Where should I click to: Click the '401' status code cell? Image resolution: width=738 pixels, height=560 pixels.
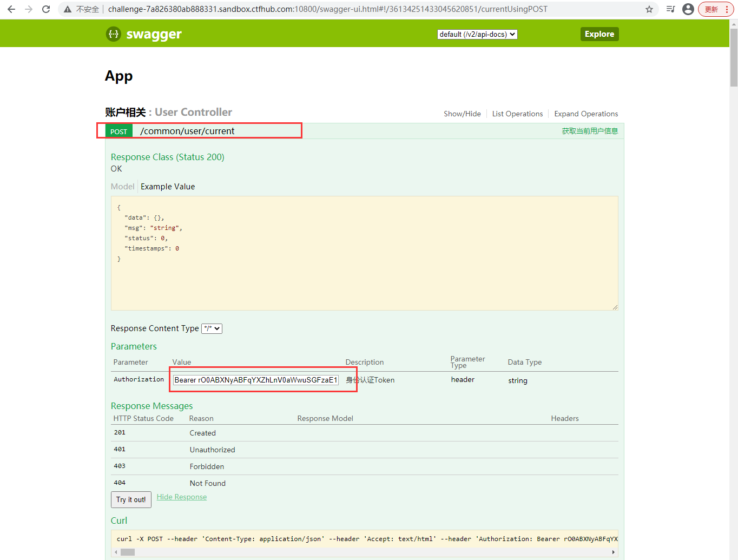pyautogui.click(x=120, y=449)
